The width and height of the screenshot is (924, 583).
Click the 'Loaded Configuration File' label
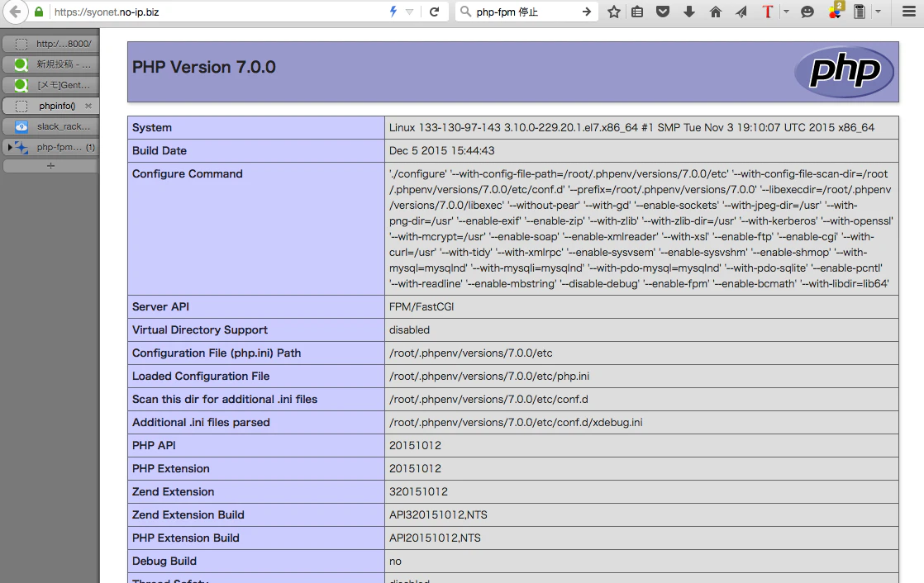point(201,377)
